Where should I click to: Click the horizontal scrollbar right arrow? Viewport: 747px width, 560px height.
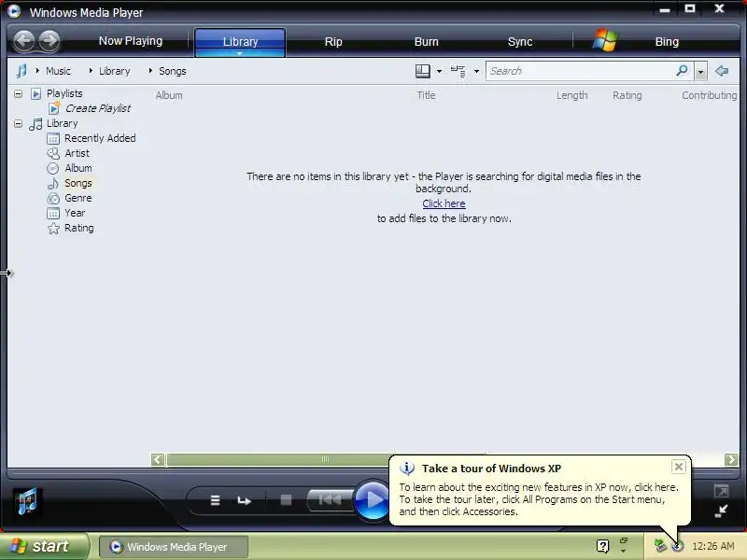click(x=731, y=459)
